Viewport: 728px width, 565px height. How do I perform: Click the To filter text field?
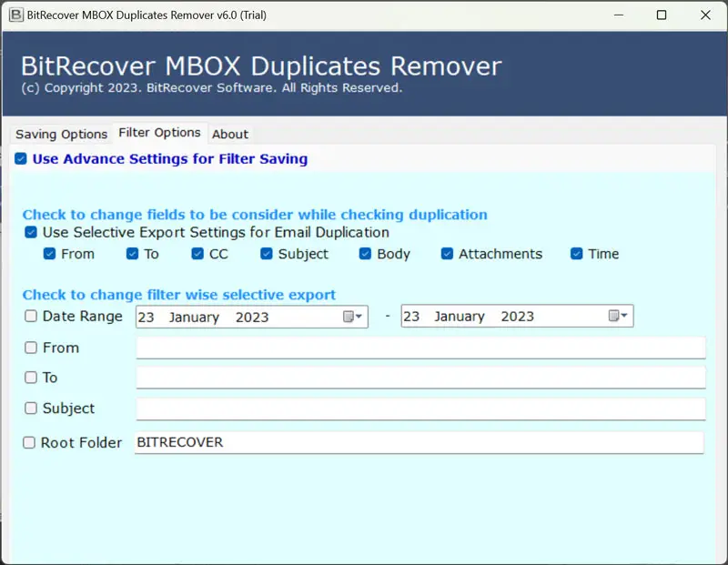coord(420,378)
